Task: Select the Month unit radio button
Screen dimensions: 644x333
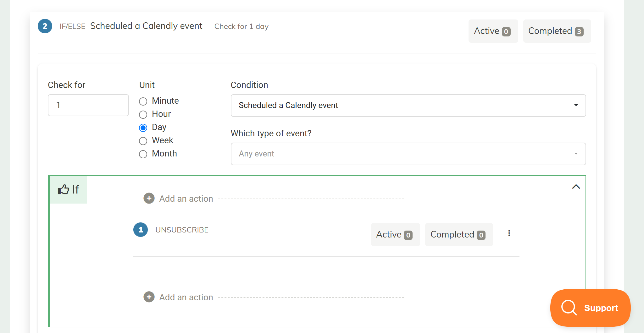Action: click(x=143, y=154)
